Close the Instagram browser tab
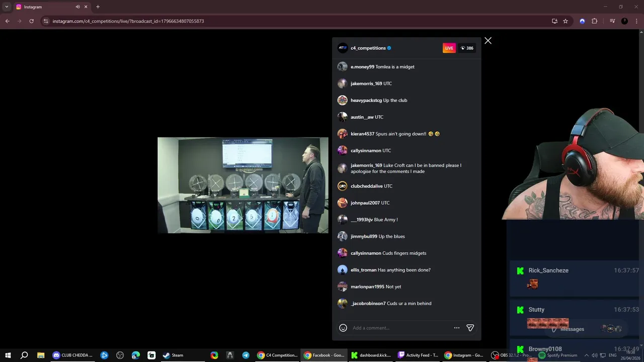This screenshot has height=362, width=644. (86, 7)
